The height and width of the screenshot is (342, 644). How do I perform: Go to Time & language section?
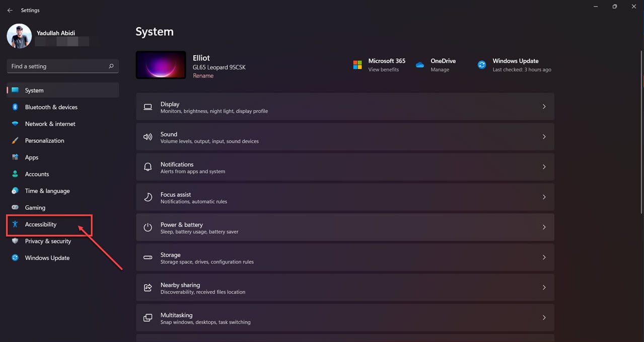[x=47, y=191]
